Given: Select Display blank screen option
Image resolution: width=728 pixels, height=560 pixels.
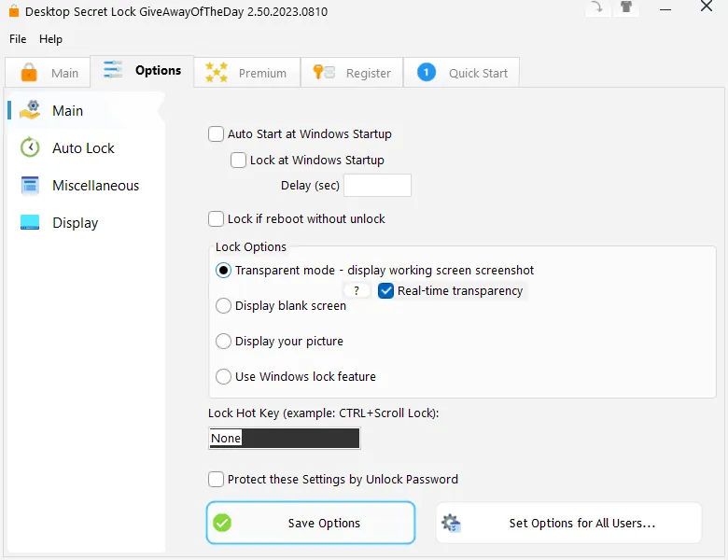Looking at the screenshot, I should point(223,305).
